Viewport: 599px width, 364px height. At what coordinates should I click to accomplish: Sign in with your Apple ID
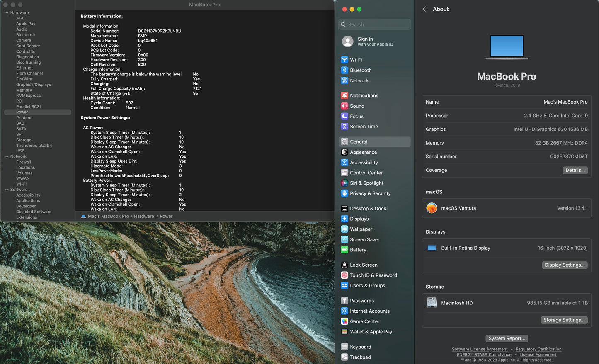click(x=375, y=41)
